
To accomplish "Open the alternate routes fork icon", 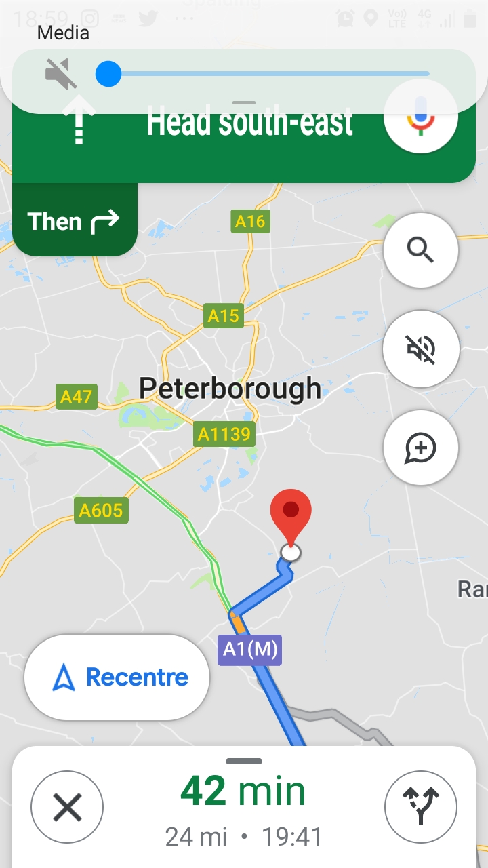I will 421,807.
